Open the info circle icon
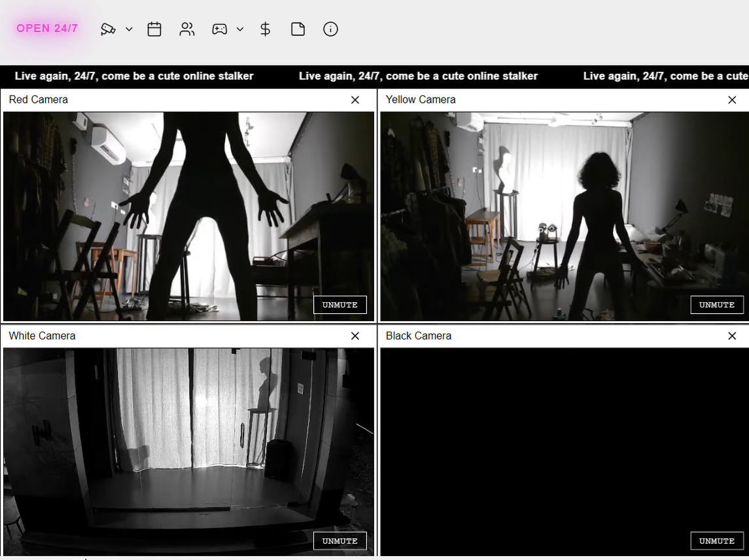Image resolution: width=749 pixels, height=560 pixels. [x=330, y=29]
